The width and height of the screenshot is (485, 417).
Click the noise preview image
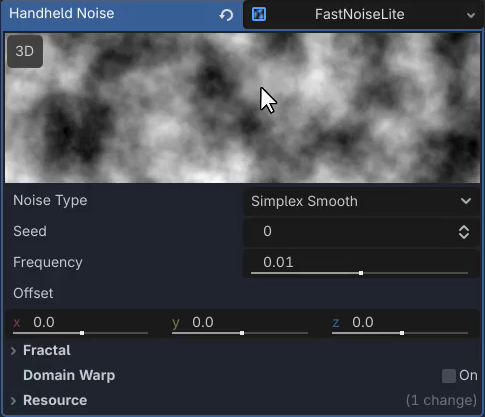click(242, 108)
